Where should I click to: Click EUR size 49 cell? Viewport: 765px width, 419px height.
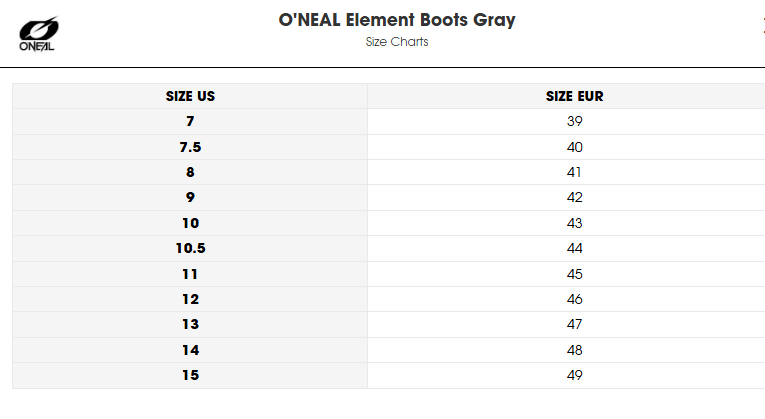[x=574, y=375]
